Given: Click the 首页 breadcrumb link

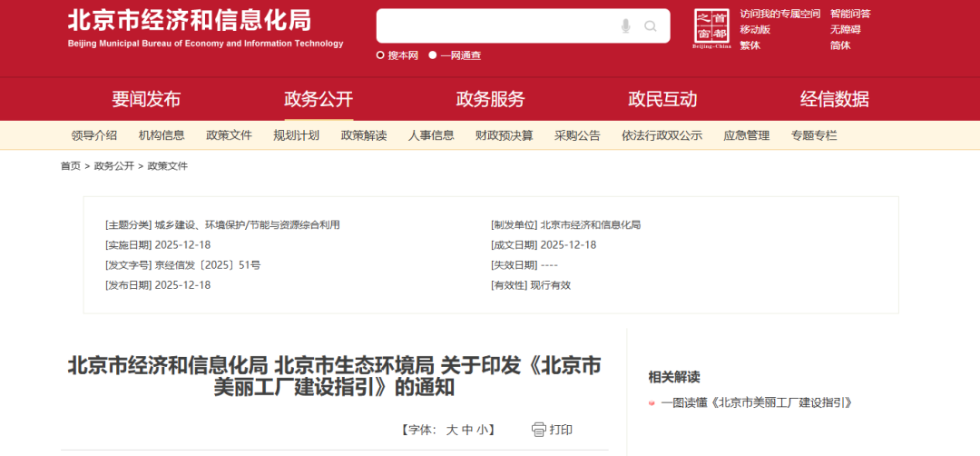Looking at the screenshot, I should (x=71, y=166).
